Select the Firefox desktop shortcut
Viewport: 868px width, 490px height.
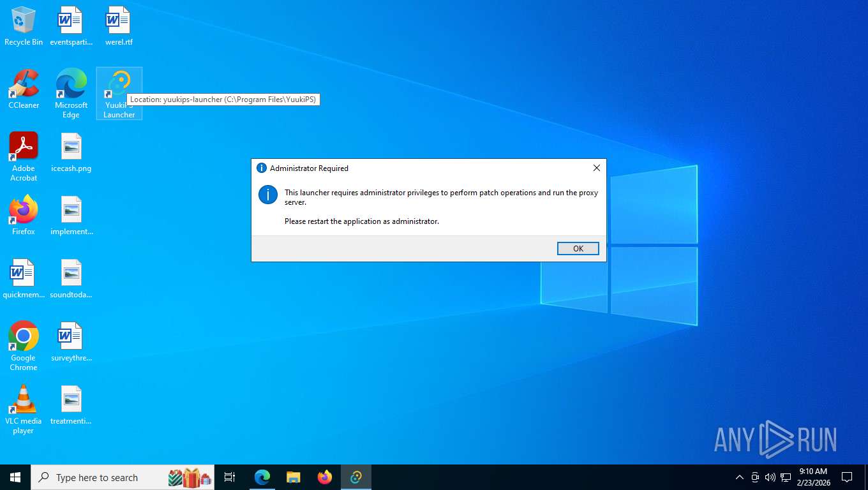[24, 216]
